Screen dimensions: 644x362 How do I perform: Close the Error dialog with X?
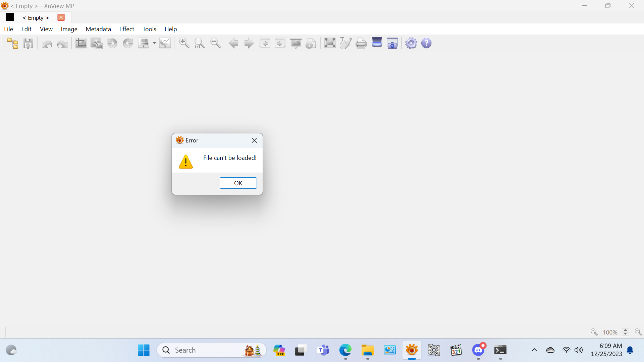point(254,140)
